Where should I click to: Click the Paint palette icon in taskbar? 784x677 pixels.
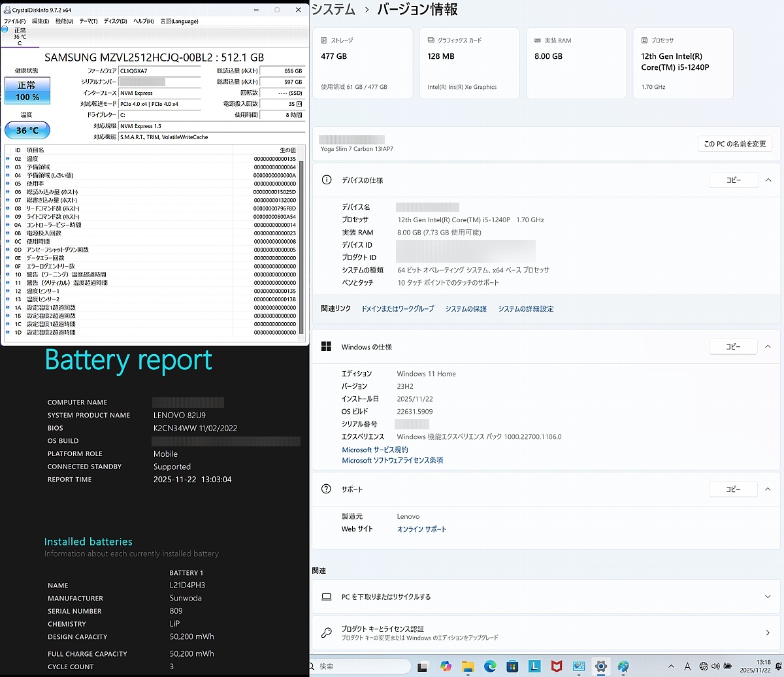pos(623,666)
